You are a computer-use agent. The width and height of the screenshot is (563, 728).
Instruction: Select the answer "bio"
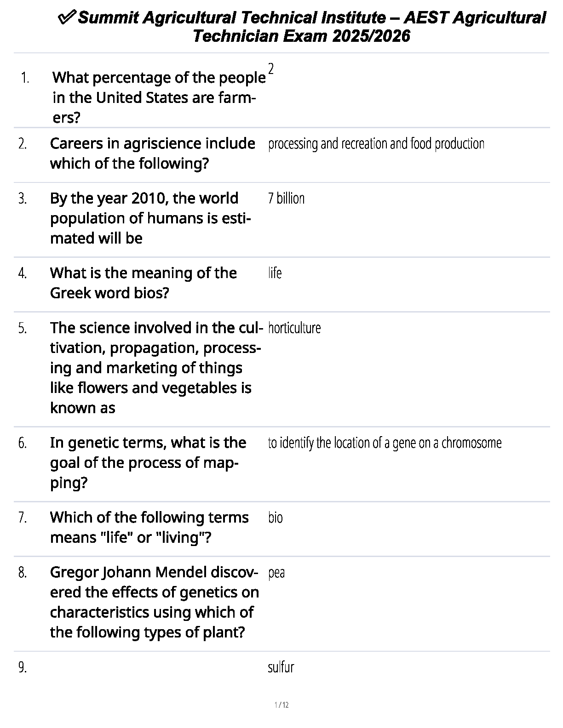click(x=275, y=518)
